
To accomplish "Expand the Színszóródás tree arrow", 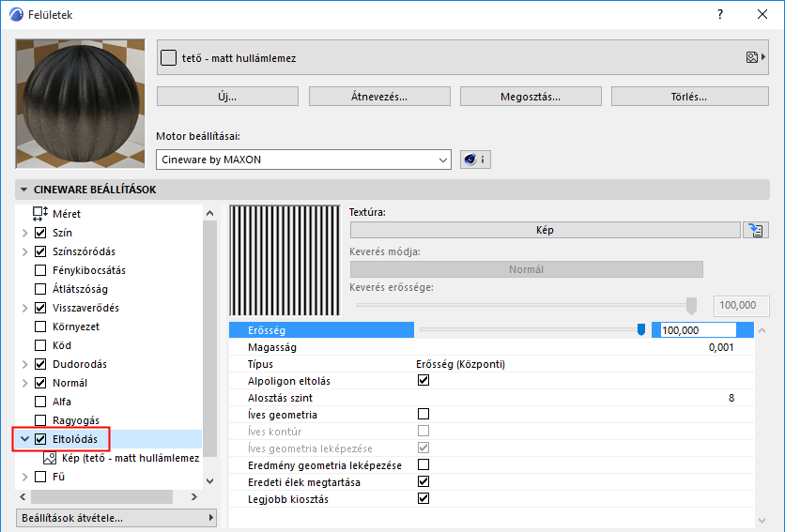I will 24,251.
